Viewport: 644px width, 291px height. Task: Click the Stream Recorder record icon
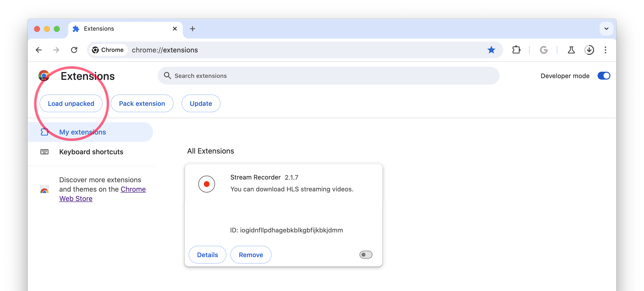click(x=206, y=184)
